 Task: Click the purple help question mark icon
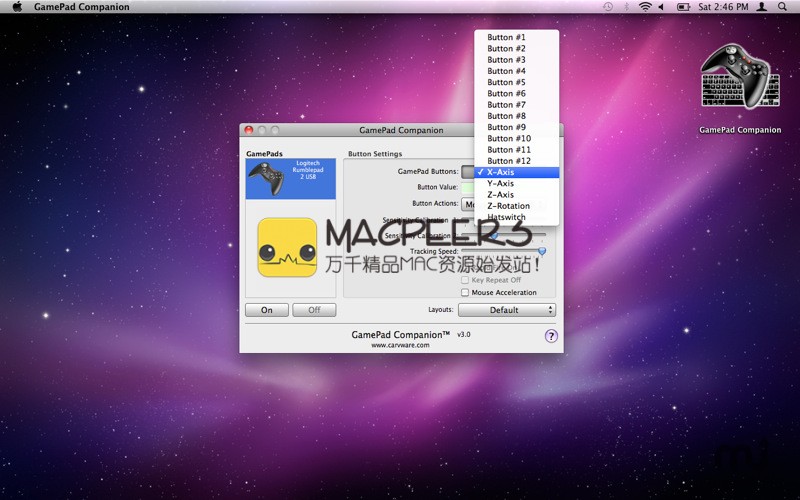pos(551,336)
